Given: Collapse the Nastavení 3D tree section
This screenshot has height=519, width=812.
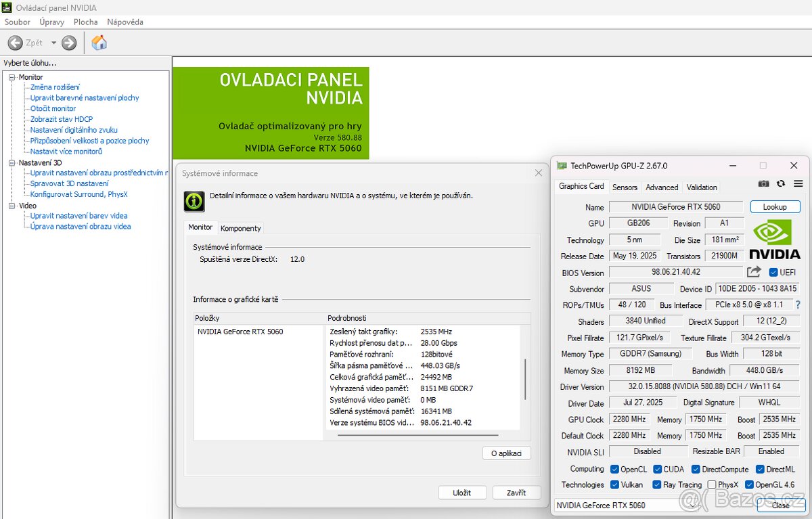Looking at the screenshot, I should pyautogui.click(x=10, y=162).
